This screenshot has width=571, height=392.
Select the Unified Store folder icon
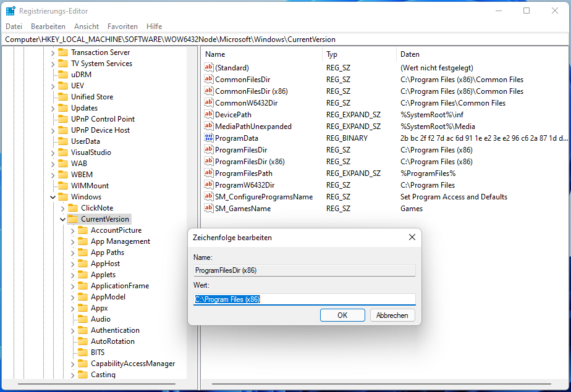[x=63, y=97]
